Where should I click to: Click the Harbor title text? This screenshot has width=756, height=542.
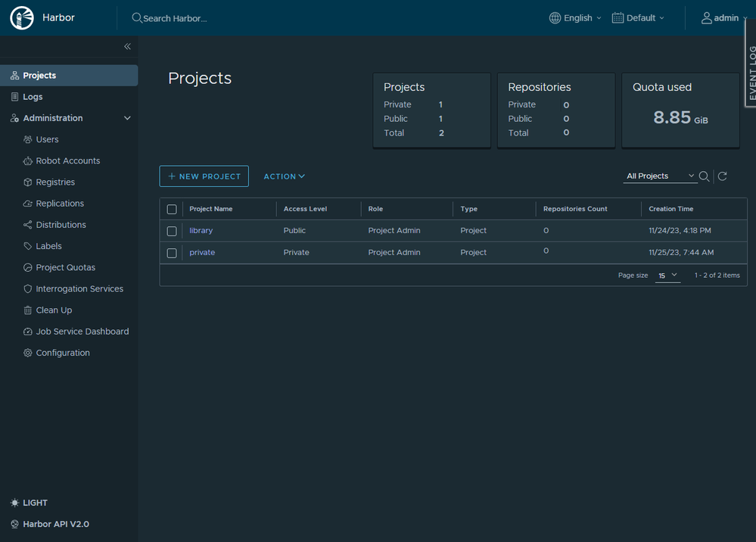pos(58,18)
